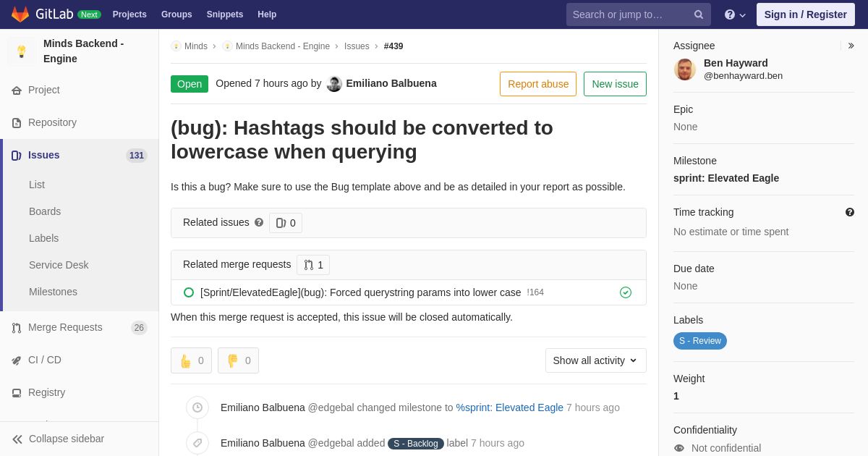
Task: Click the Issues breadcrumb link
Action: tap(357, 46)
